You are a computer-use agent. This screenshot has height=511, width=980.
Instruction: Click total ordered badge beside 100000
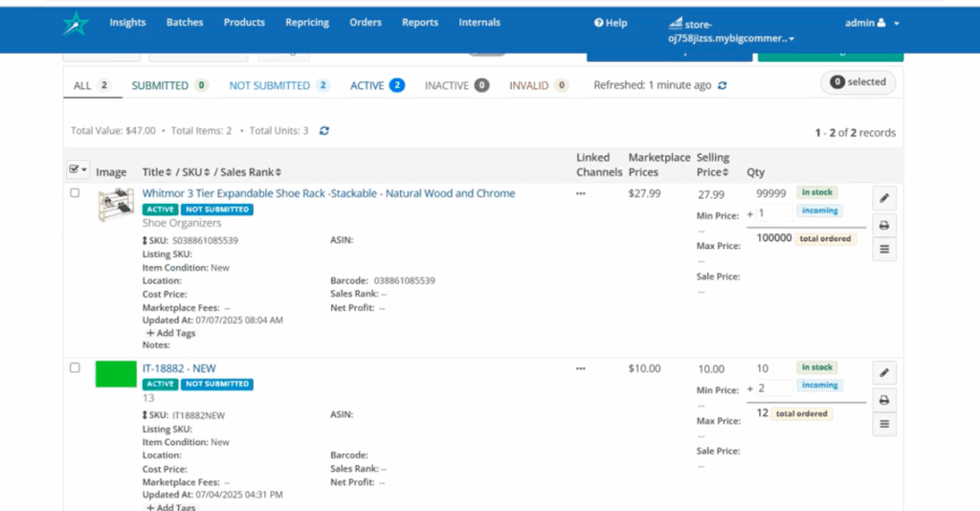pyautogui.click(x=825, y=238)
